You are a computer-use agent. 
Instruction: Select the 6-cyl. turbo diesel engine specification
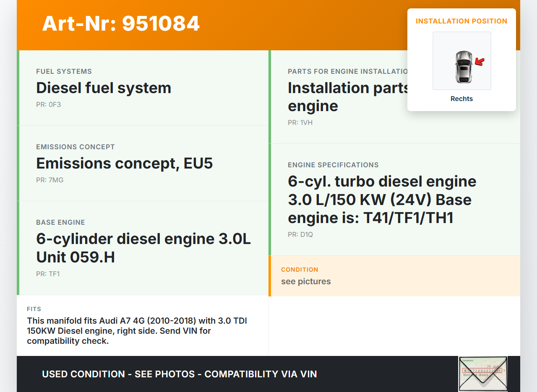[x=382, y=200]
